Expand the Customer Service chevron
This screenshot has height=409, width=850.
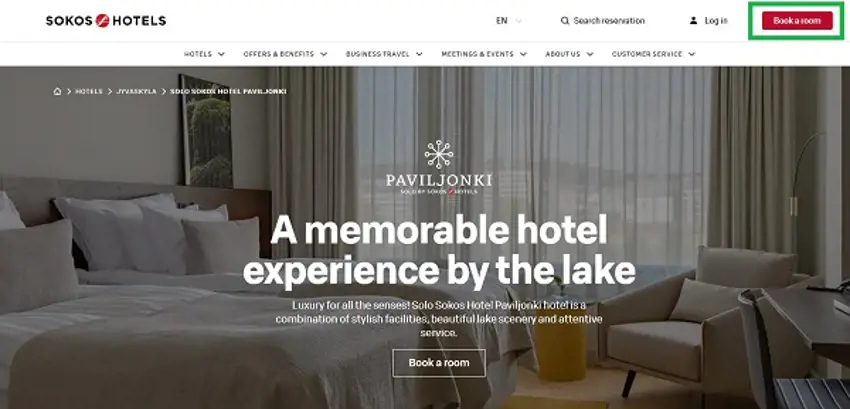pyautogui.click(x=692, y=54)
